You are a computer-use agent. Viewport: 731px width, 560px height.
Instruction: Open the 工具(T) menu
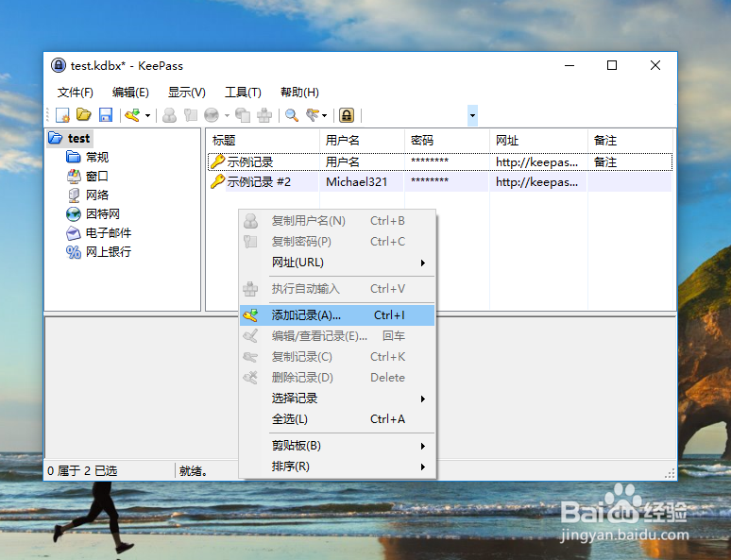(243, 93)
